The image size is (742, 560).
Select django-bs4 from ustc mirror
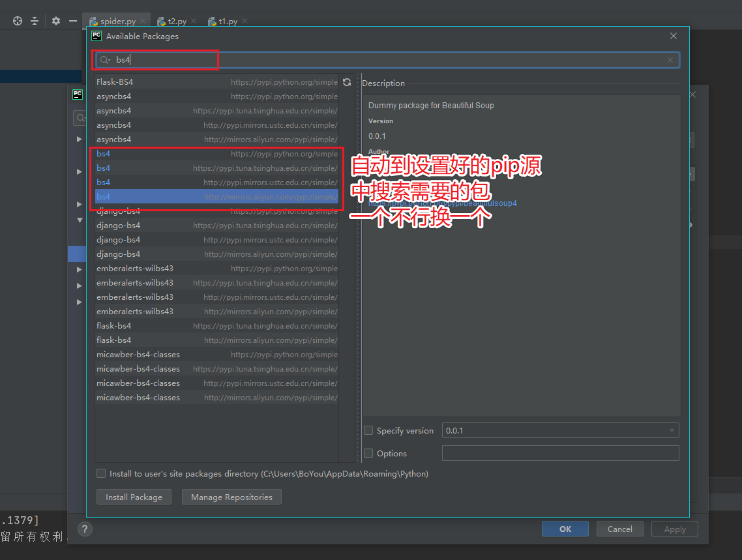click(x=216, y=240)
